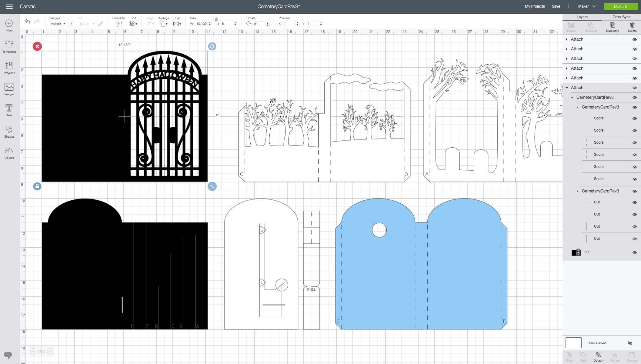Switch to the Layers tab
The image size is (641, 364).
pyautogui.click(x=582, y=17)
